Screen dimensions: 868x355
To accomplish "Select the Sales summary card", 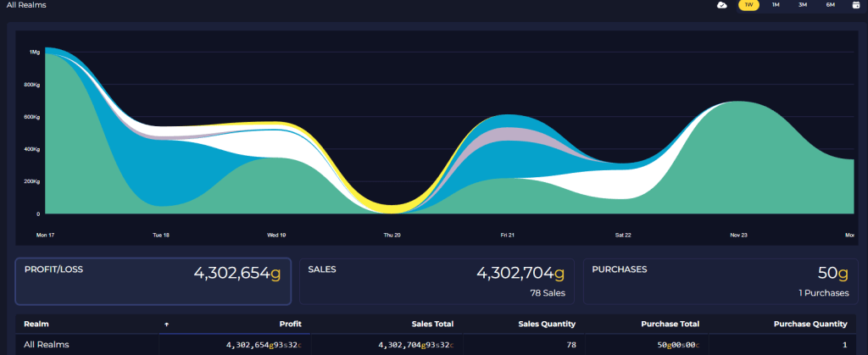I will tap(437, 281).
